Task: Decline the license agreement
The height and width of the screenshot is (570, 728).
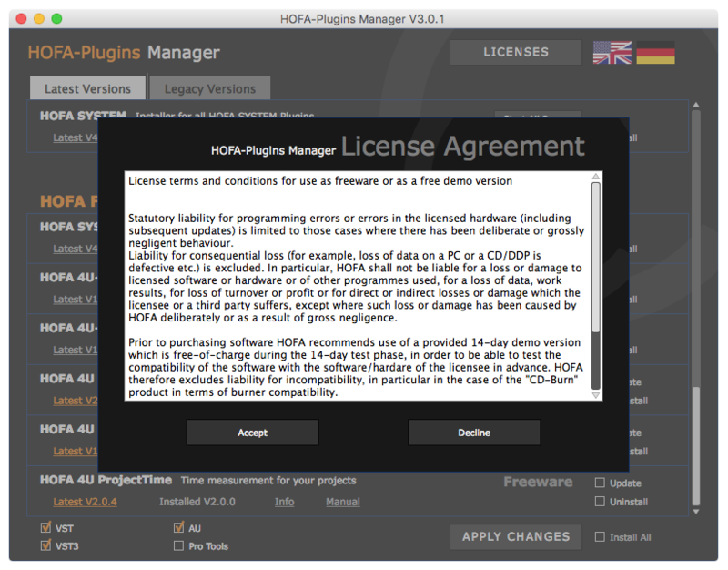Action: pos(474,433)
